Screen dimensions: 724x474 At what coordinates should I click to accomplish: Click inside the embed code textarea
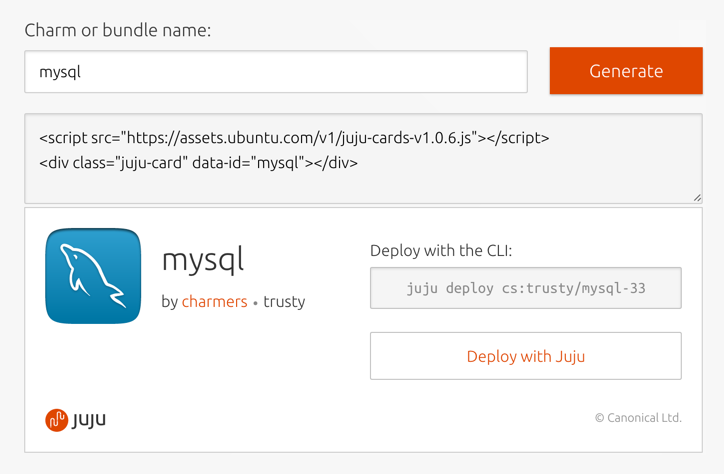363,158
